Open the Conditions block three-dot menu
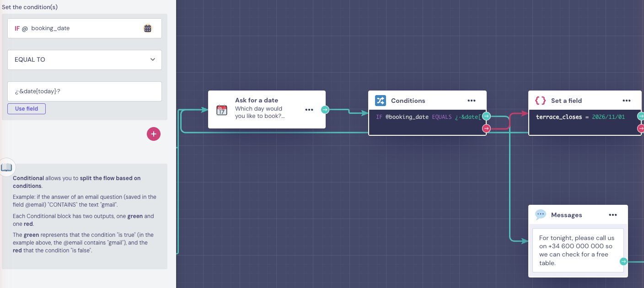Screen dimensions: 644x288 coord(472,101)
